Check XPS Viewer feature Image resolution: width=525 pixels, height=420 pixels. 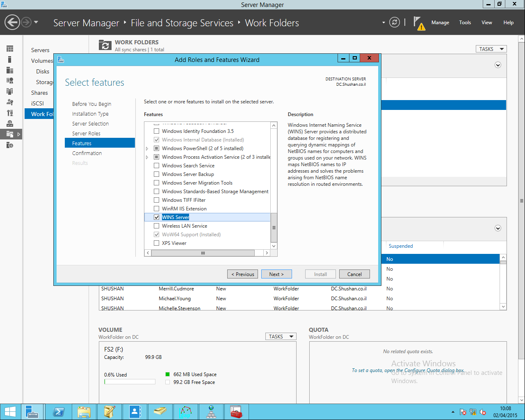[x=156, y=243]
